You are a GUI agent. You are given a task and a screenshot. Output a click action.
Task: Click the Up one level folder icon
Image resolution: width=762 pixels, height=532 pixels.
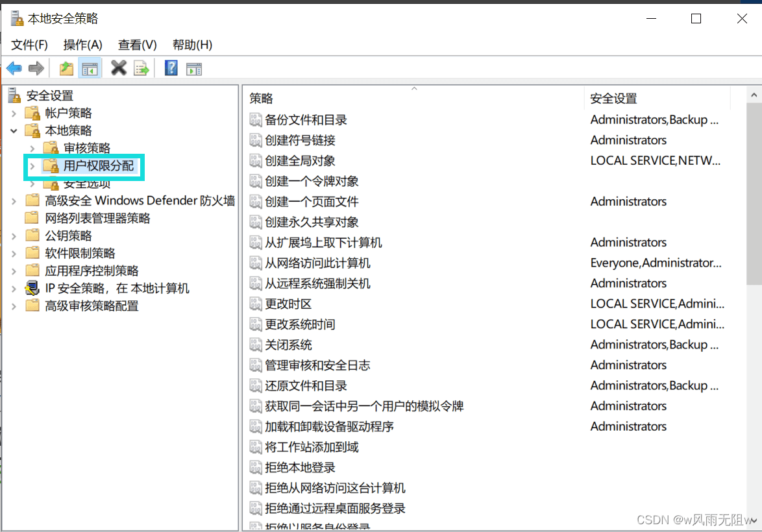pos(66,68)
